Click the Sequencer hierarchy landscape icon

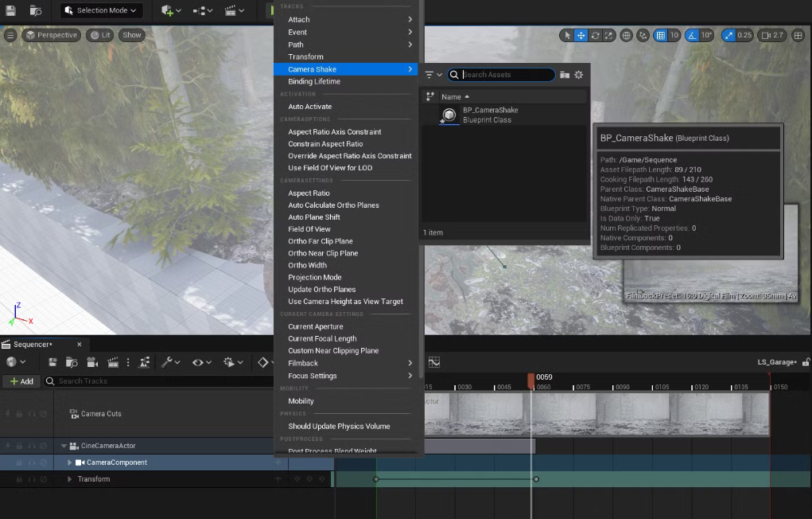[x=145, y=362]
